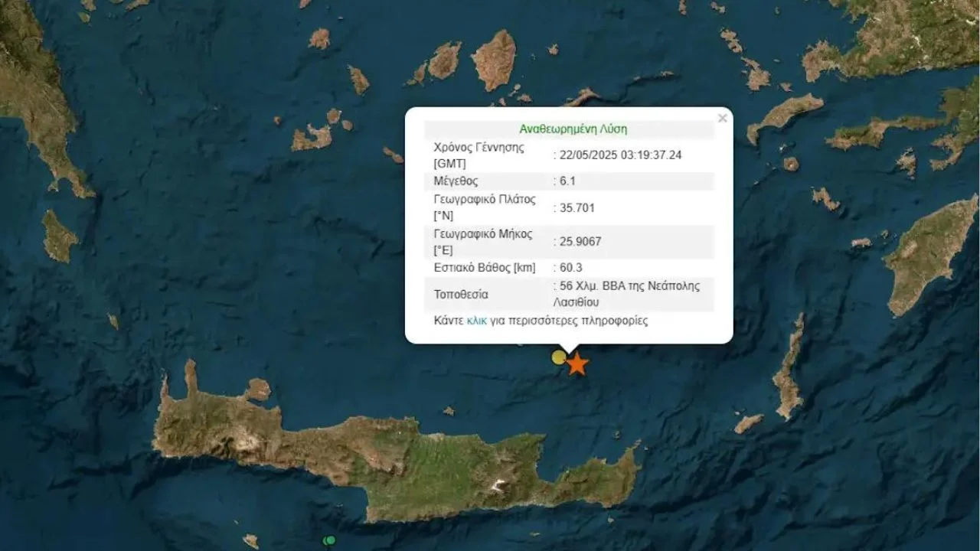
Task: Close the earthquake info popup
Action: (722, 119)
